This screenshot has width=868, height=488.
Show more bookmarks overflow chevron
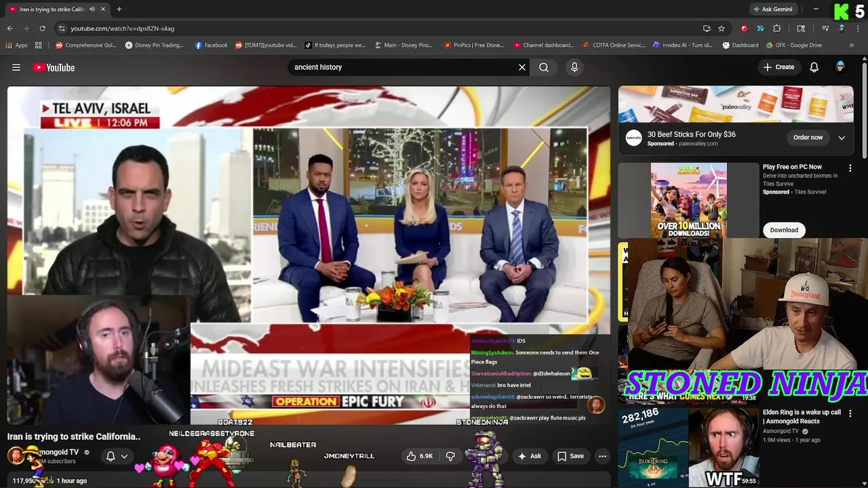[x=851, y=45]
